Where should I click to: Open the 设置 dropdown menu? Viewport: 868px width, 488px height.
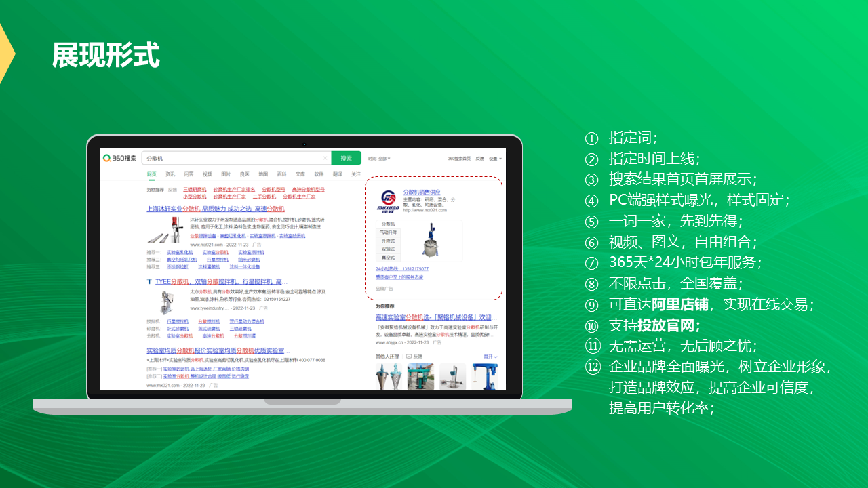point(493,158)
